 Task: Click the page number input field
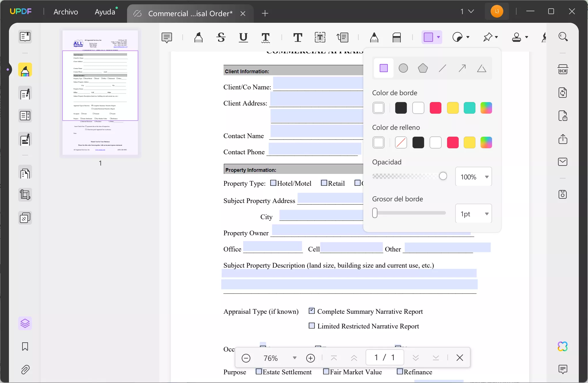click(385, 358)
